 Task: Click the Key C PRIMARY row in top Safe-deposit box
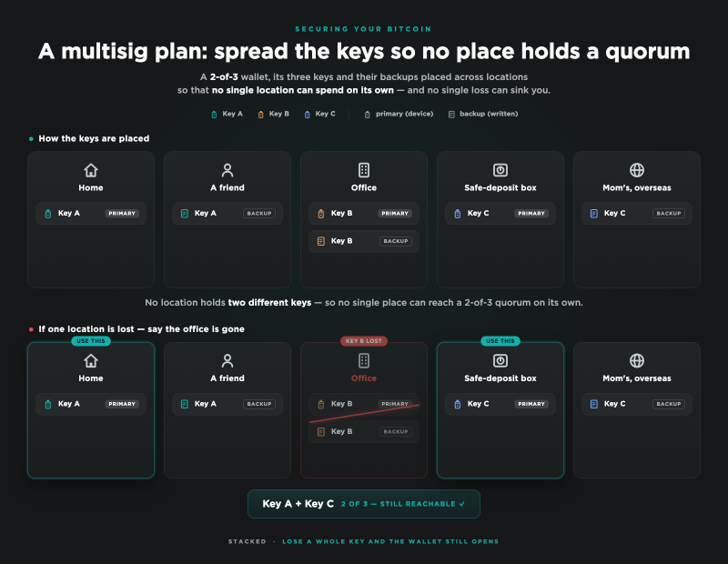coord(500,214)
